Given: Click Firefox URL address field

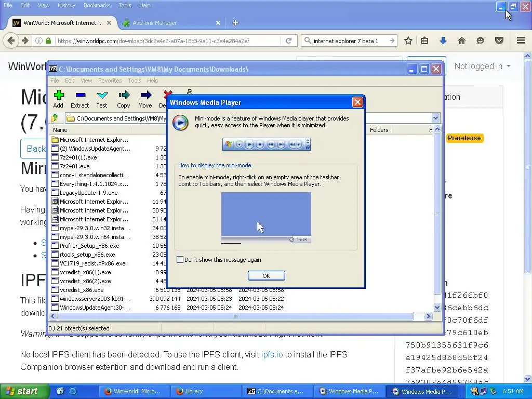Looking at the screenshot, I should 168,41.
